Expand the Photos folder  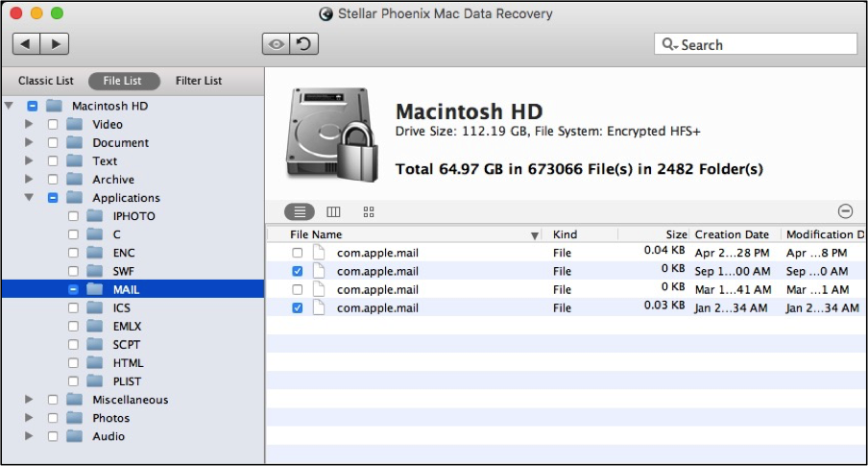click(29, 417)
